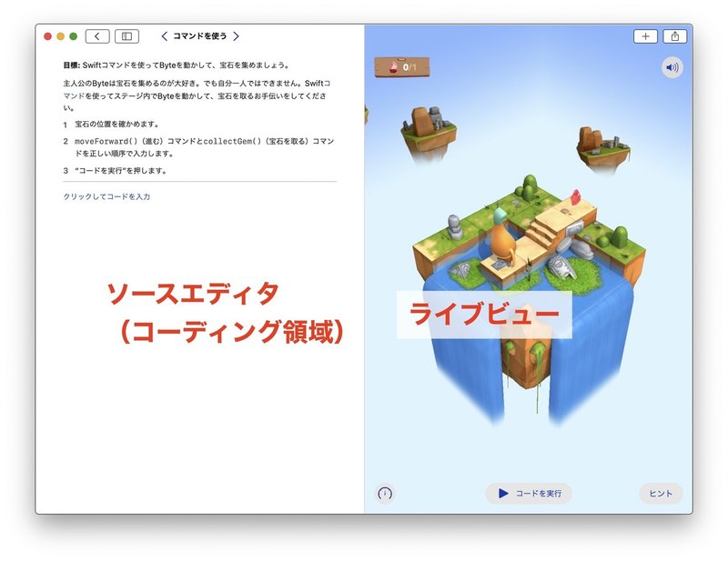Maximize window with green button

click(74, 36)
